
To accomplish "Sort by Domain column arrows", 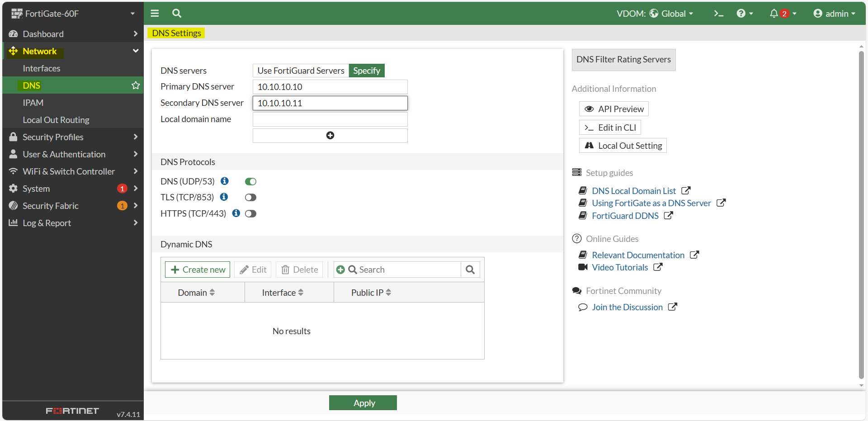I will (212, 293).
